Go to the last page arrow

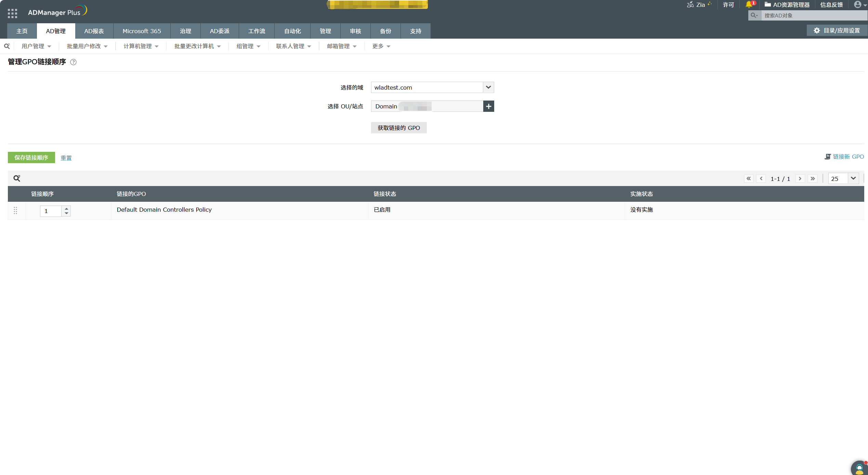point(813,179)
